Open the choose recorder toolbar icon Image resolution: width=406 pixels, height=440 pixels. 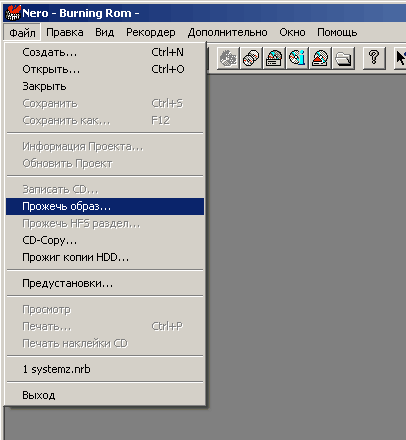pyautogui.click(x=274, y=58)
